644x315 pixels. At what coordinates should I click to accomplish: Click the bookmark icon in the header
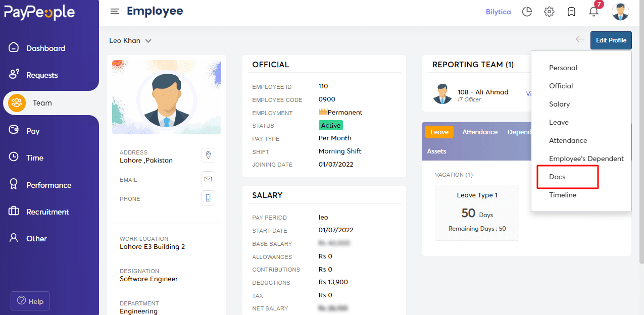point(571,11)
